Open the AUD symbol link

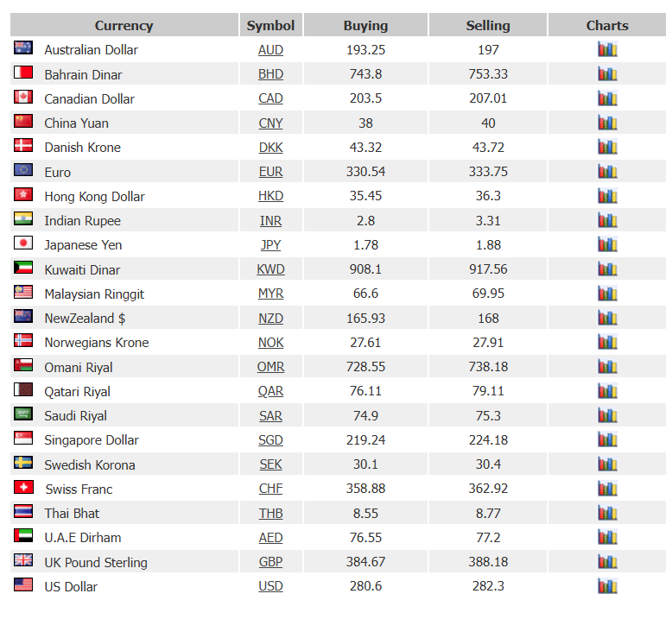point(270,50)
